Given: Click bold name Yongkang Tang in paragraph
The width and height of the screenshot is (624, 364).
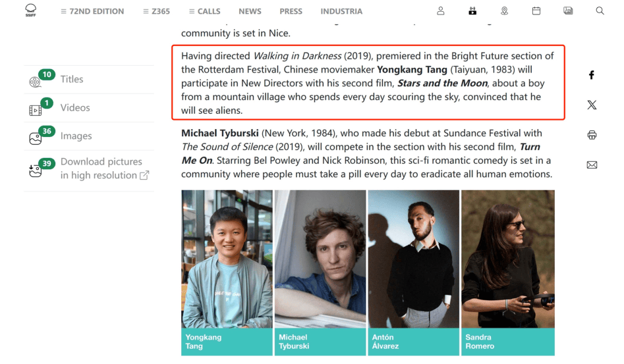Looking at the screenshot, I should (x=412, y=70).
